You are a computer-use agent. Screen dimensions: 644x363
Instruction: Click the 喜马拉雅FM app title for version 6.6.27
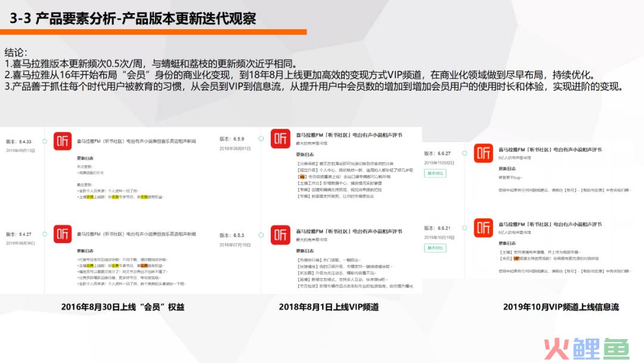(x=550, y=150)
